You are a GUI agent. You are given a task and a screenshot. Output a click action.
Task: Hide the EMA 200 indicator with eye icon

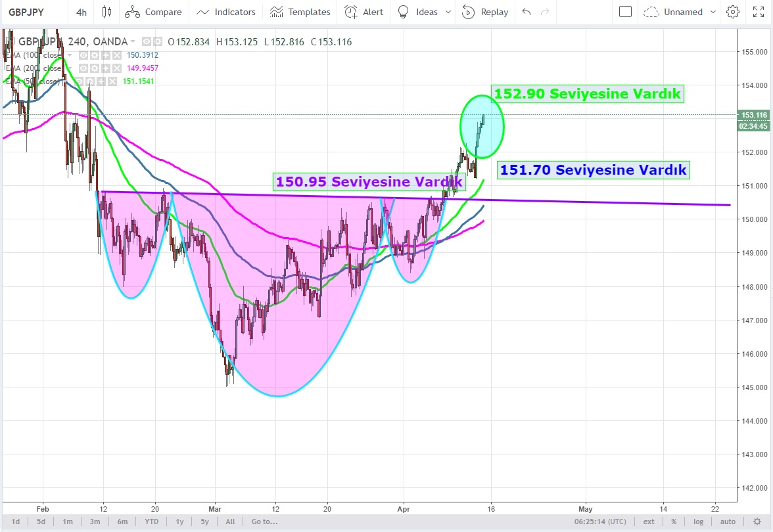click(x=83, y=68)
